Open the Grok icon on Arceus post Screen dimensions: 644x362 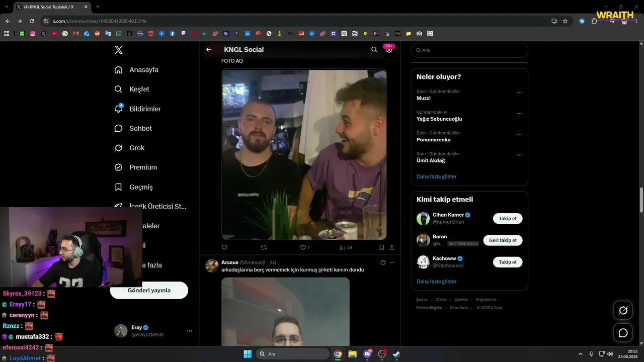point(383,262)
